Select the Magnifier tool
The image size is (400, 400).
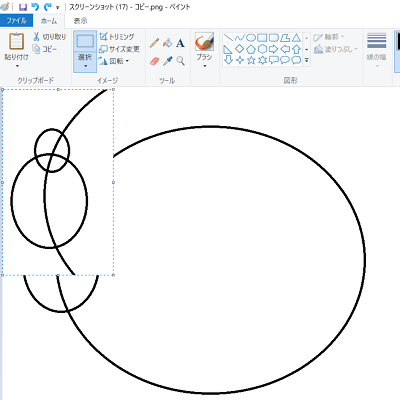[180, 61]
